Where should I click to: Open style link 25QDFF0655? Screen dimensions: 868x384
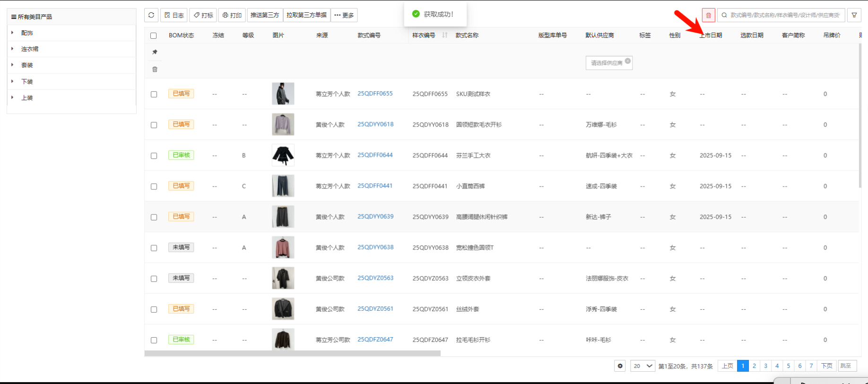click(375, 94)
